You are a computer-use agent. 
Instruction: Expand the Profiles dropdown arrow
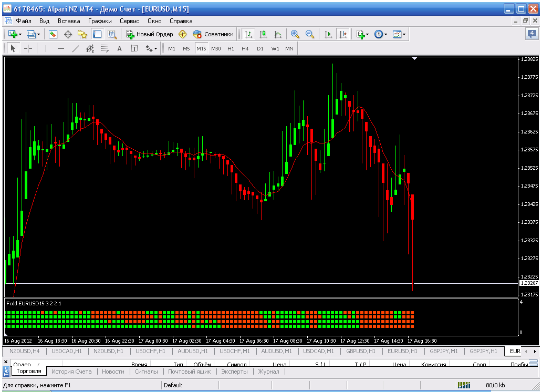pyautogui.click(x=38, y=34)
